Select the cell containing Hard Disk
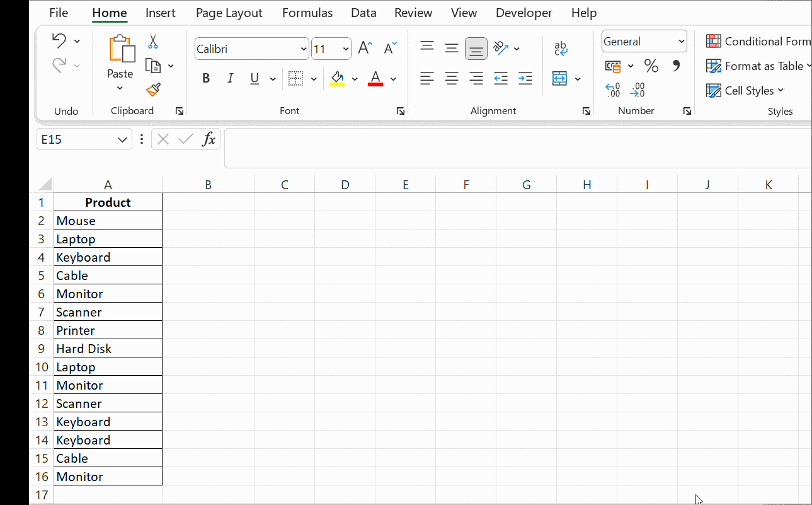 (108, 348)
